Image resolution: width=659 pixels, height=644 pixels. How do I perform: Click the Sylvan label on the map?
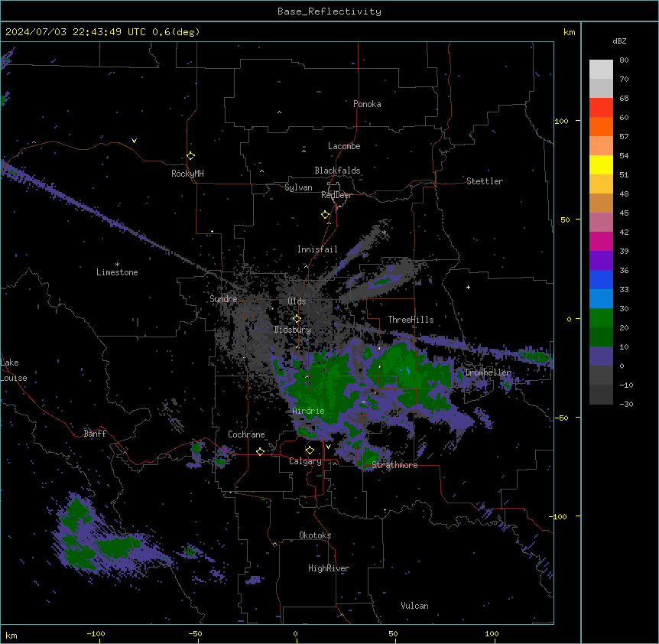pyautogui.click(x=298, y=187)
